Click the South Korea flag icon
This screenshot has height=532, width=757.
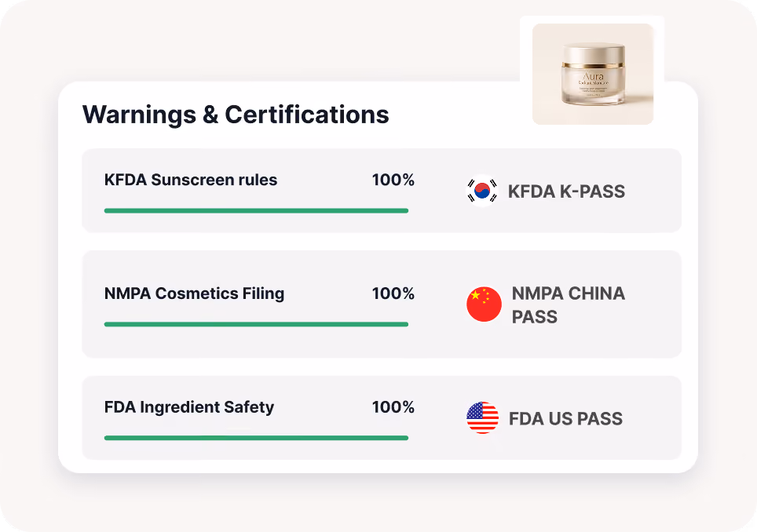point(482,191)
